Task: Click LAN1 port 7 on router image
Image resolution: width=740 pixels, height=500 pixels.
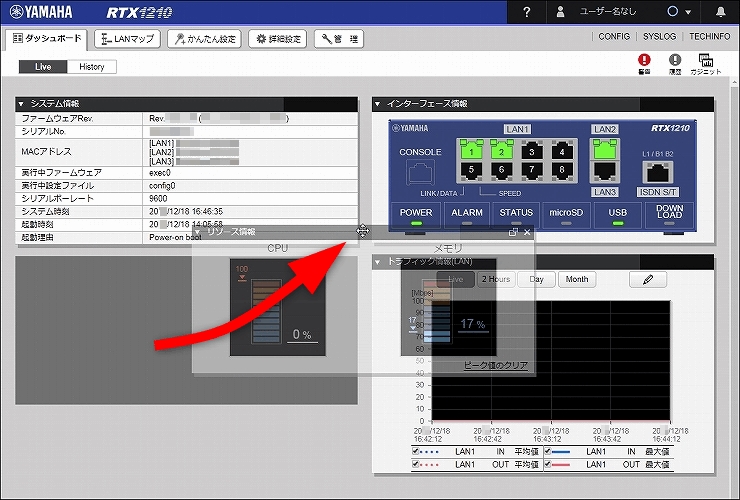Action: (x=531, y=171)
